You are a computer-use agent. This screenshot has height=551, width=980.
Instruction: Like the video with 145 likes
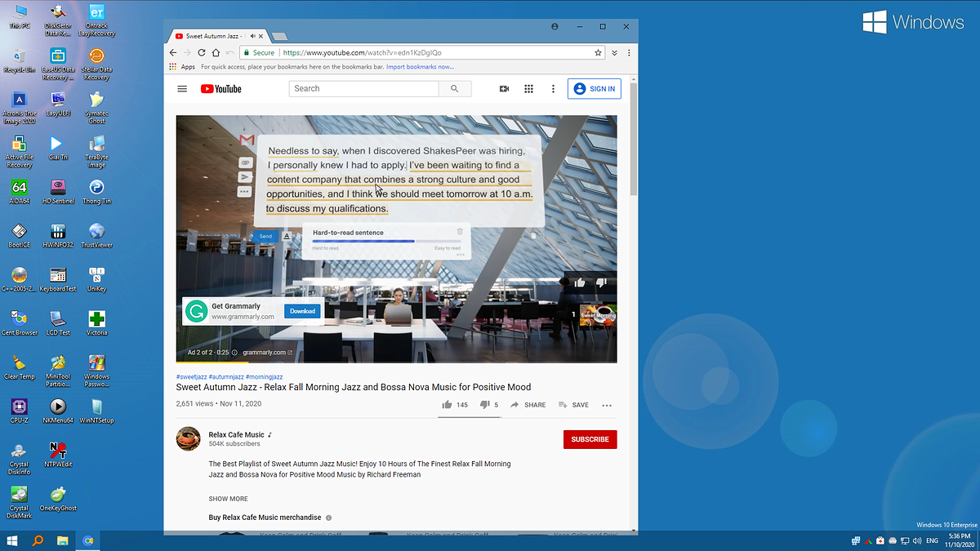(455, 405)
